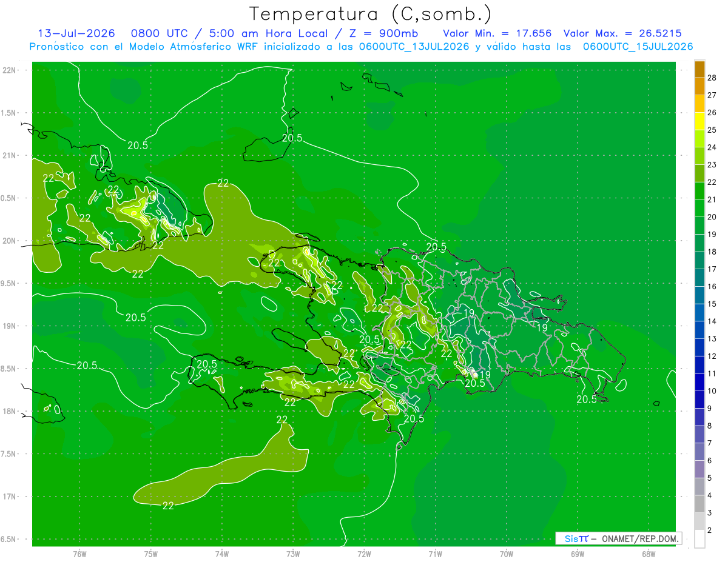Click the '68W' longitude axis label
Image resolution: width=728 pixels, height=562 pixels.
[x=649, y=554]
